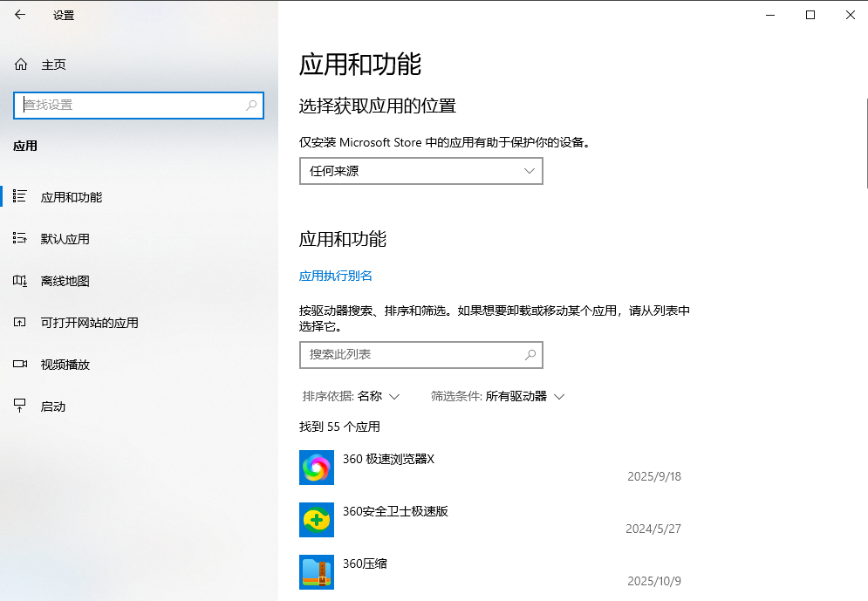
Task: Select the 默认应用 sidebar icon
Action: 19,238
